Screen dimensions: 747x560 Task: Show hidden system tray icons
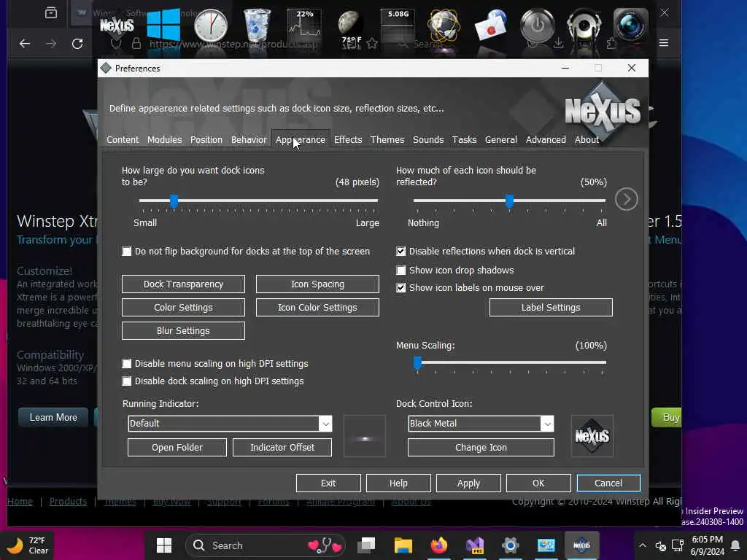coord(642,545)
